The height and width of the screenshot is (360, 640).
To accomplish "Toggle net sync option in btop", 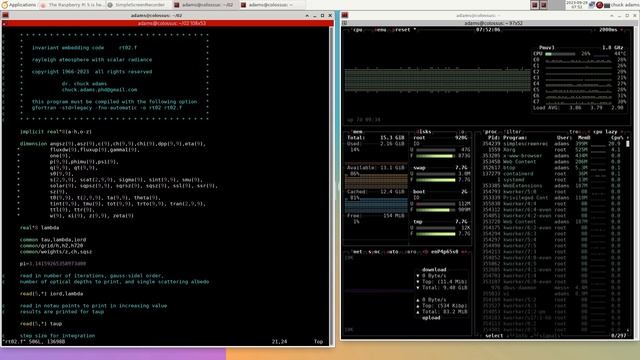I will 373,252.
